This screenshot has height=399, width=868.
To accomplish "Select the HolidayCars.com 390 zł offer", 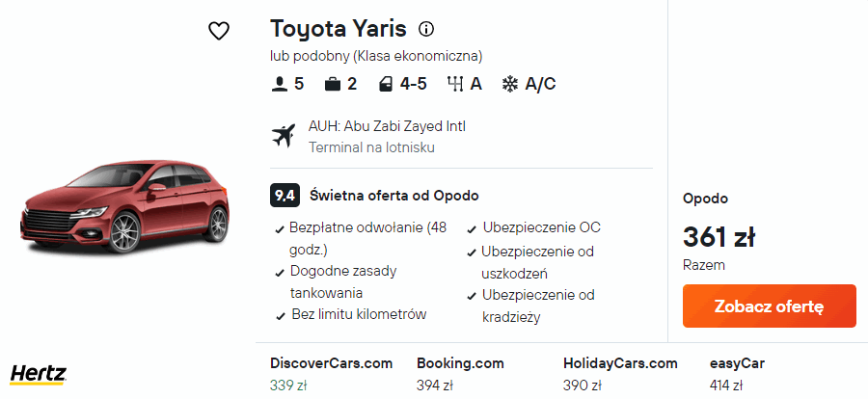I will coord(620,374).
